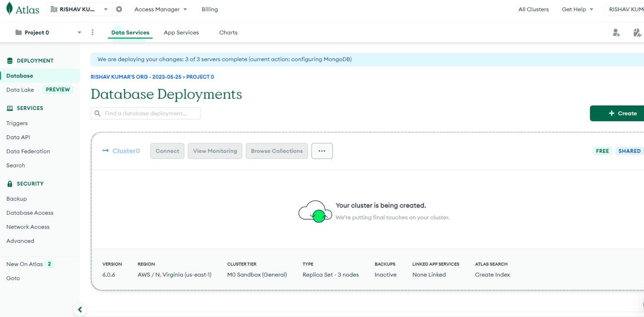Open organization settings gear icon
The image size is (644, 317).
pyautogui.click(x=119, y=9)
